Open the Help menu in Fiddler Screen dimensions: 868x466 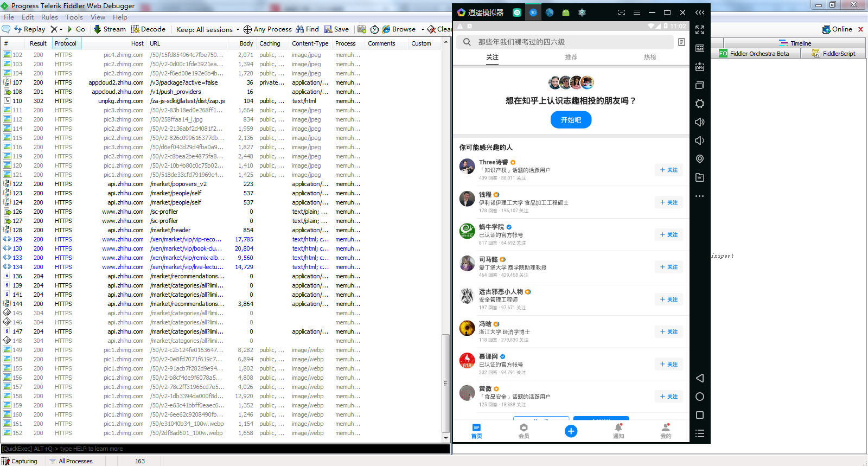120,17
